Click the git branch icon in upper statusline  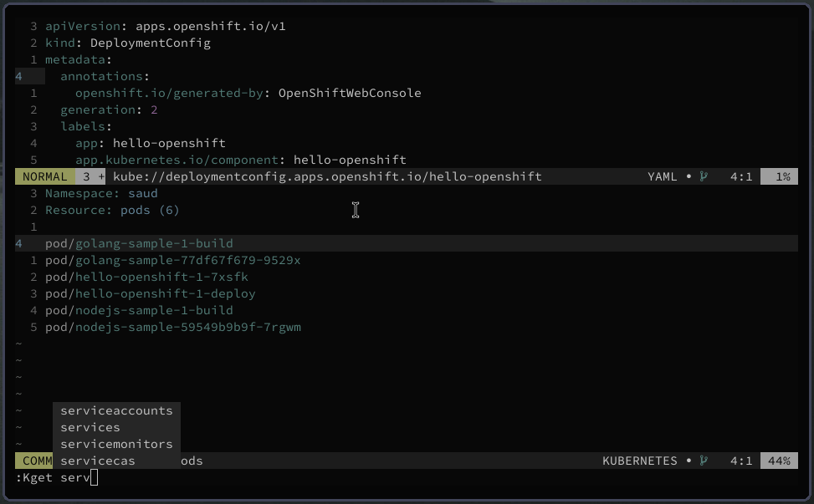tap(704, 176)
